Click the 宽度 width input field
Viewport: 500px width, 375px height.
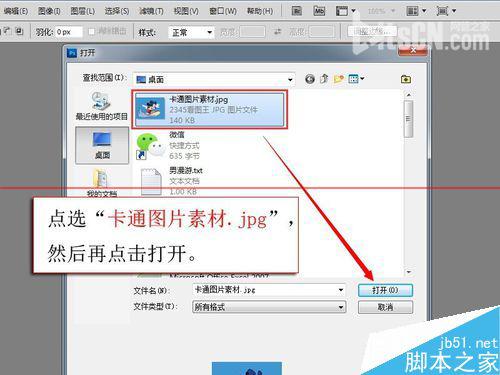coord(252,32)
